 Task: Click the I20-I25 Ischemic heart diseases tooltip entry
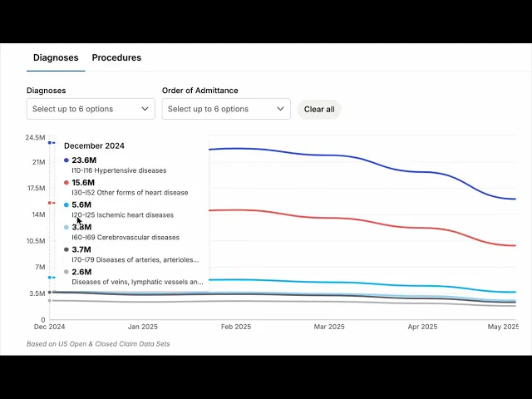(x=122, y=214)
